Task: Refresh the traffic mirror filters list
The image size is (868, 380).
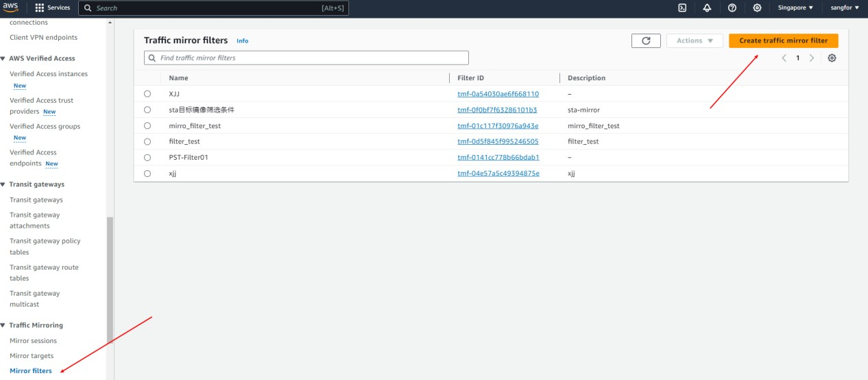Action: click(646, 41)
